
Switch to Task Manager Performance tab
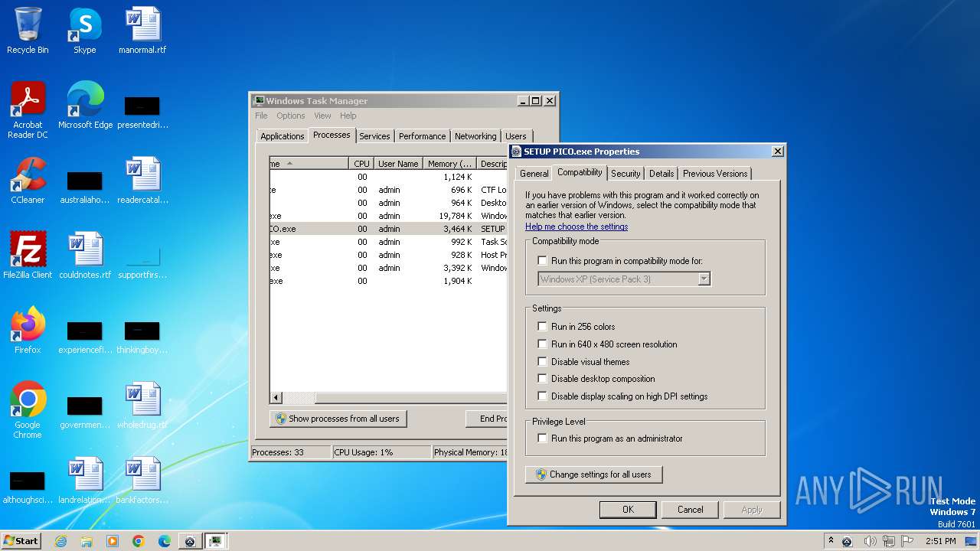tap(422, 136)
